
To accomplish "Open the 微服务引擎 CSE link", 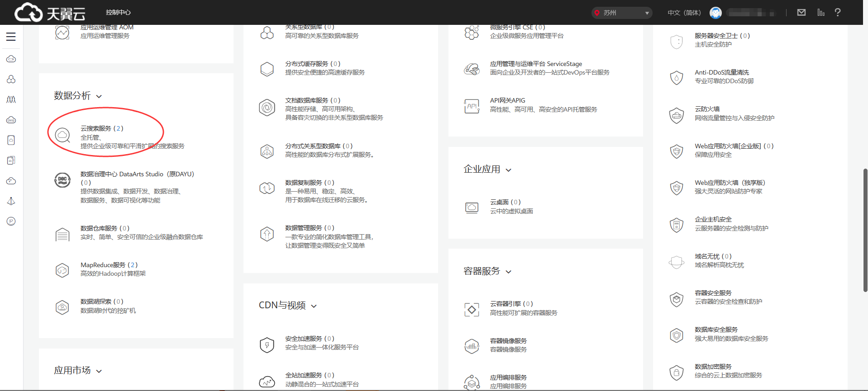I will click(517, 28).
